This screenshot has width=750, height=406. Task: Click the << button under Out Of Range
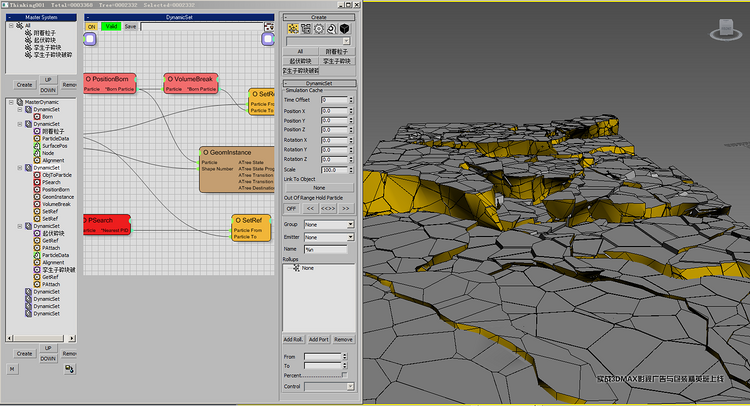coord(310,208)
